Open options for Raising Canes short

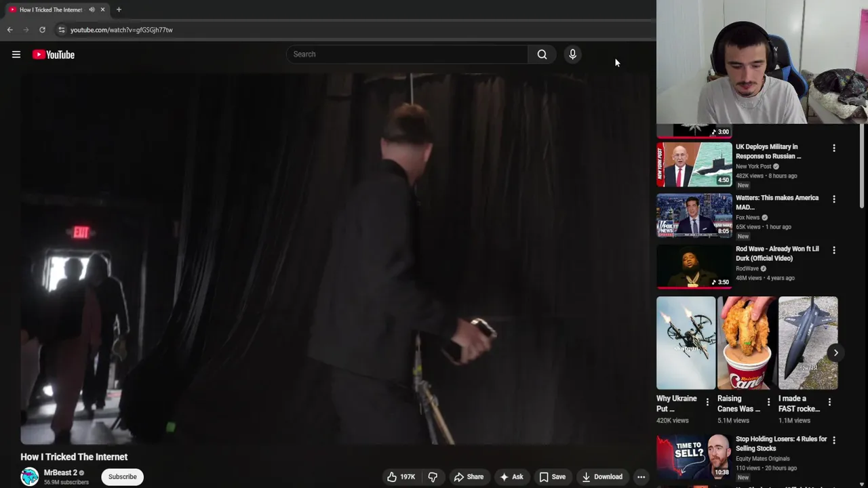tap(768, 402)
